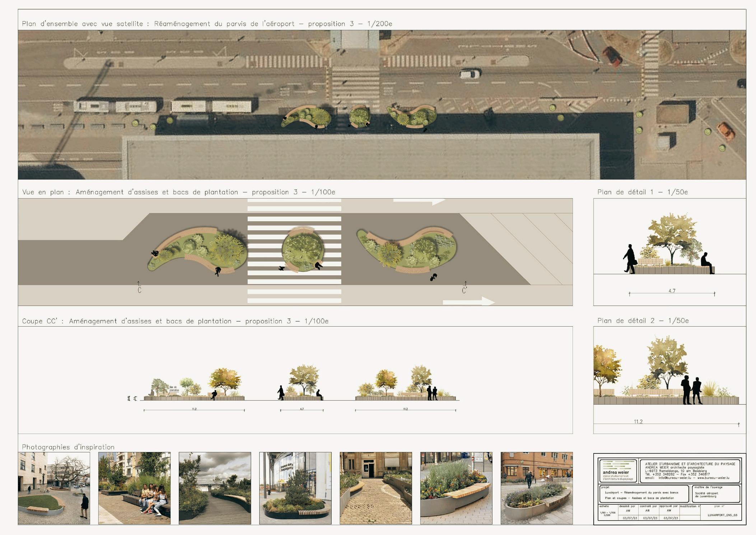Click the 'Photographies d'inspiration' heading
This screenshot has height=535, width=756.
[68, 447]
